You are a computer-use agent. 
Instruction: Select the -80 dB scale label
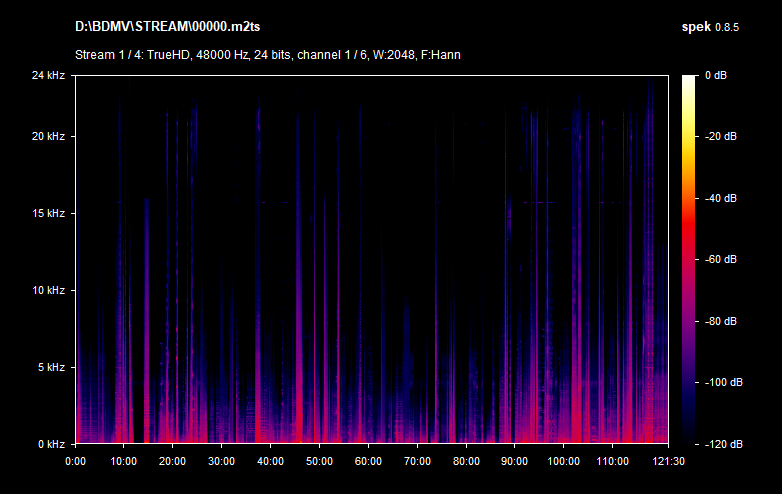pos(721,321)
